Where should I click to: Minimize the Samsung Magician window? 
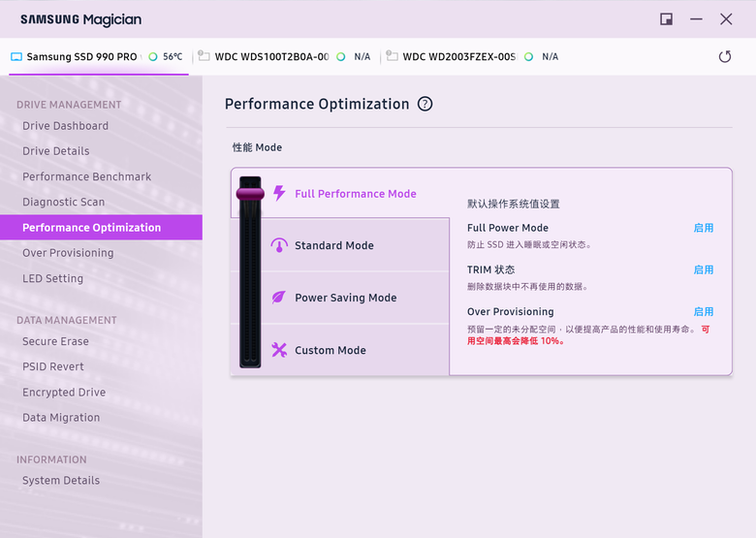(x=696, y=19)
